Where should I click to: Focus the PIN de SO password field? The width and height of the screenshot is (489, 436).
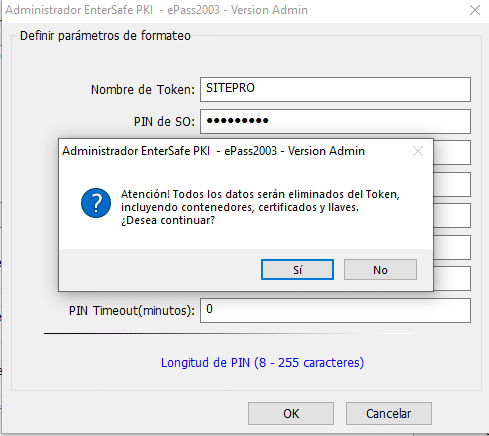click(x=335, y=121)
